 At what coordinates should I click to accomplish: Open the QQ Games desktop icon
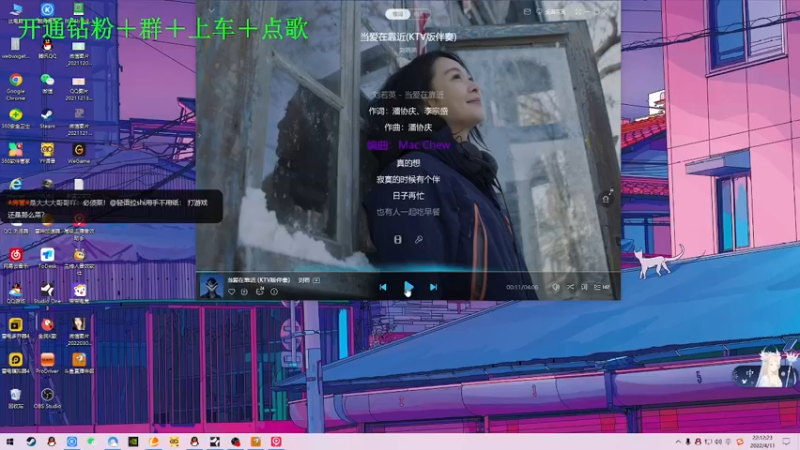coord(16,293)
